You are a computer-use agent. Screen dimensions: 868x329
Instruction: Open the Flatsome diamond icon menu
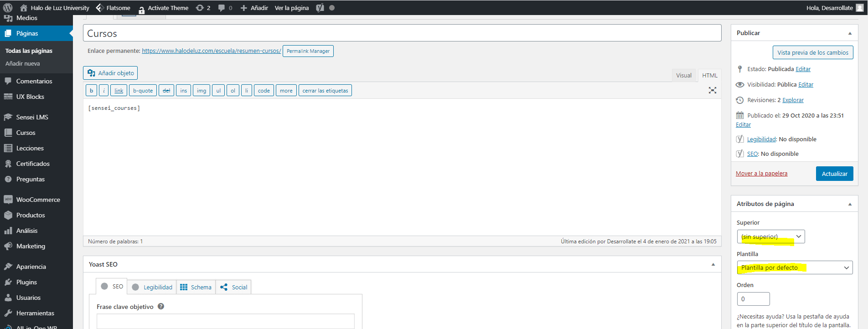coord(99,8)
